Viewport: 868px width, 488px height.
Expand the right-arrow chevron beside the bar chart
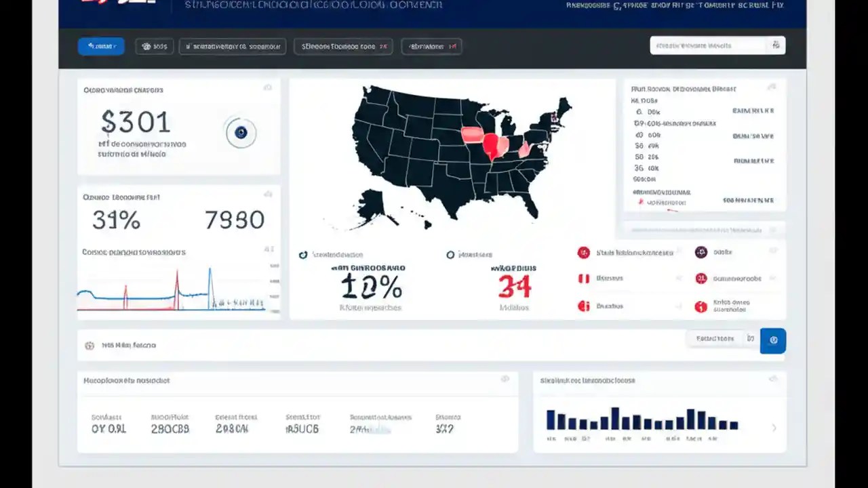pyautogui.click(x=774, y=428)
